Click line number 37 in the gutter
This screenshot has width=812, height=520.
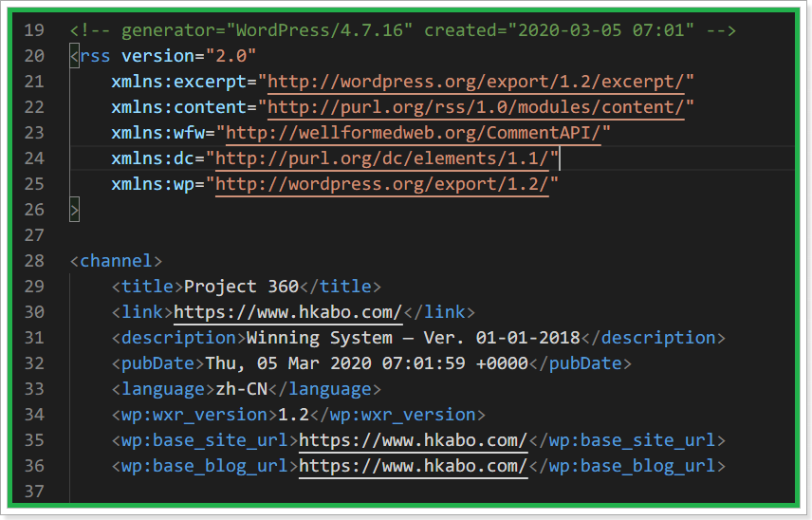tap(34, 491)
